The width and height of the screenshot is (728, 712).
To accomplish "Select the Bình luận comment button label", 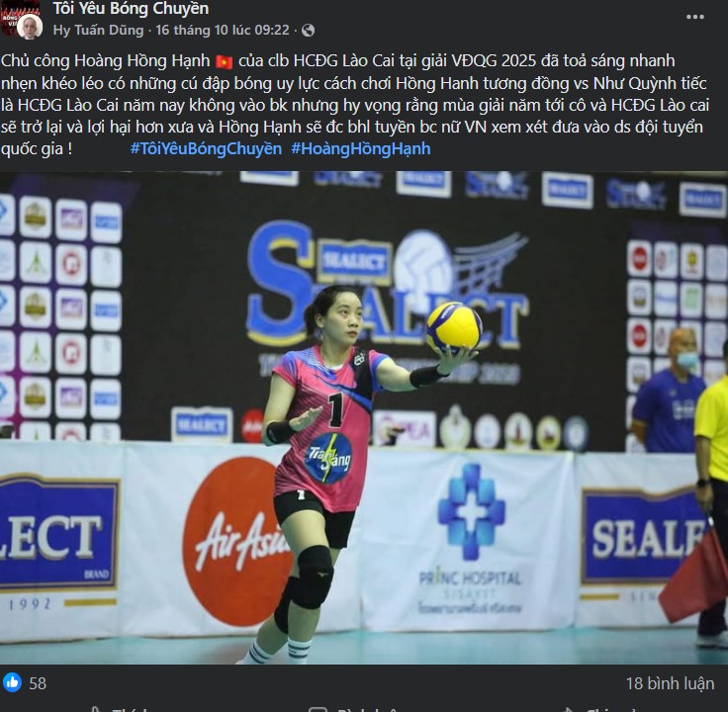I will [367, 710].
